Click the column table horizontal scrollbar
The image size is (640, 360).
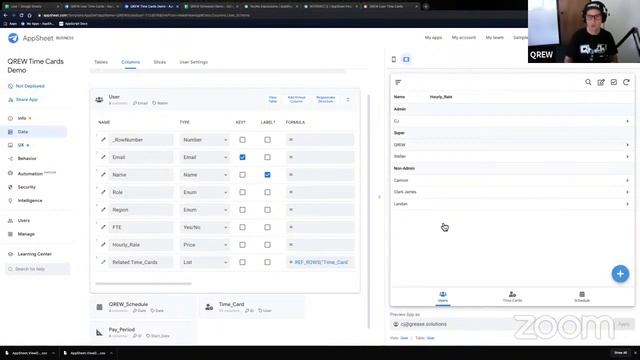pyautogui.click(x=143, y=283)
